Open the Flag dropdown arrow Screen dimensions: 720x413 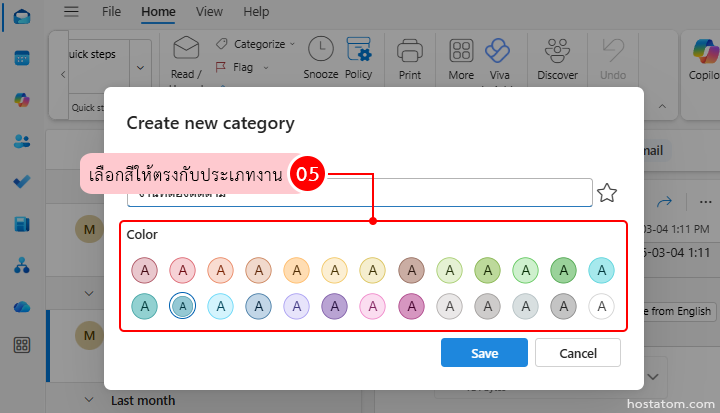point(266,68)
